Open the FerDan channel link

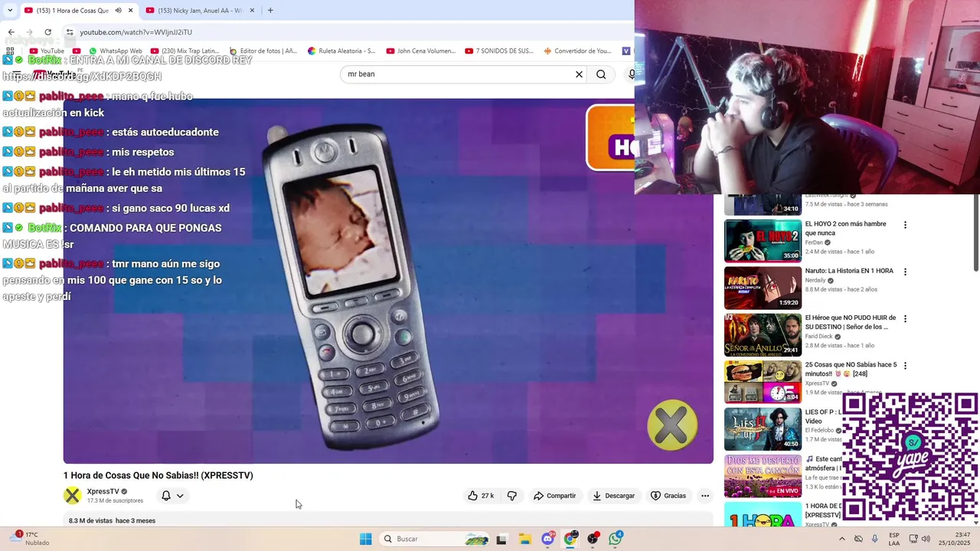point(814,243)
